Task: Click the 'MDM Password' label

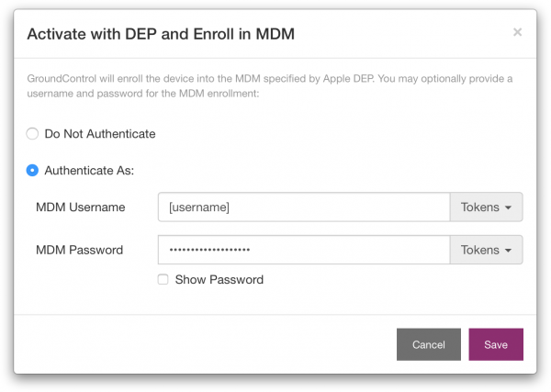Action: (79, 250)
